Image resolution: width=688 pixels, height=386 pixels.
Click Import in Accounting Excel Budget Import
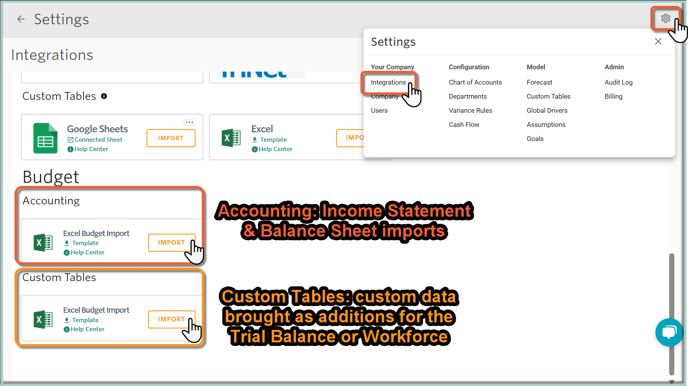tap(171, 243)
